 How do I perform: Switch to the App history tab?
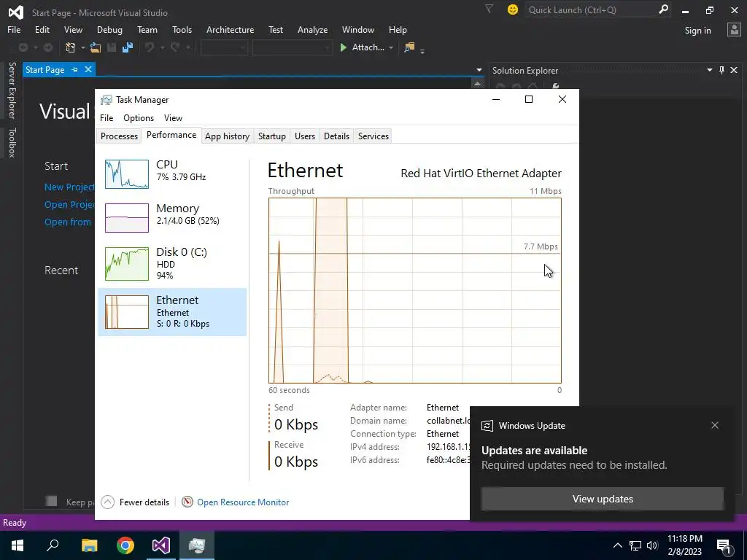pos(228,136)
